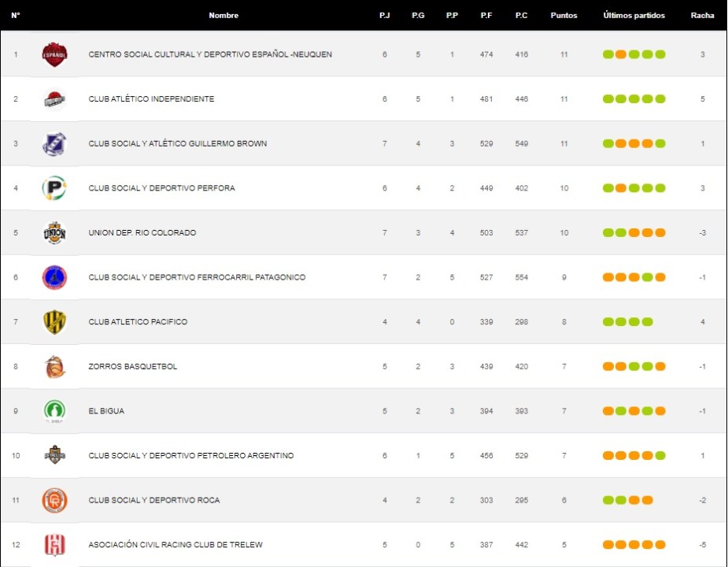
Task: Click the Nombre column header
Action: [x=224, y=16]
